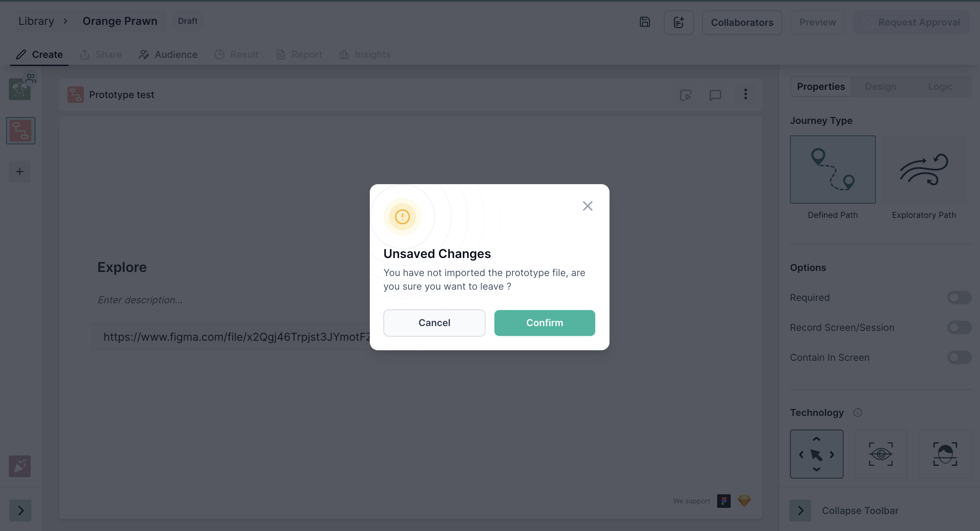Click the Sketch supported logo

point(744,501)
